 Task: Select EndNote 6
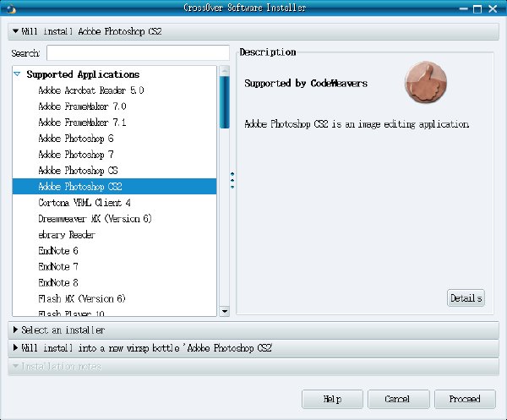[x=114, y=251]
